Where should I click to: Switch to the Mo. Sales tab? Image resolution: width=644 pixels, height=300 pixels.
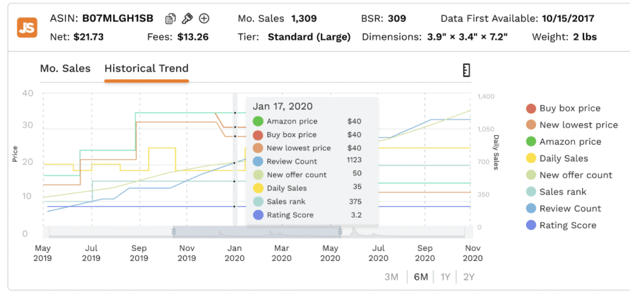65,69
